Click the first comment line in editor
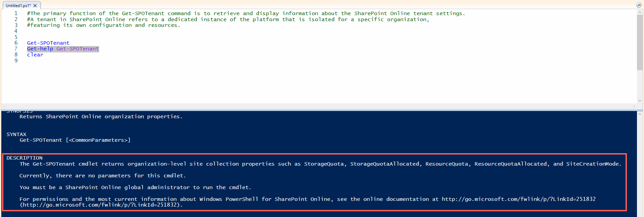This screenshot has height=217, width=644. point(246,13)
